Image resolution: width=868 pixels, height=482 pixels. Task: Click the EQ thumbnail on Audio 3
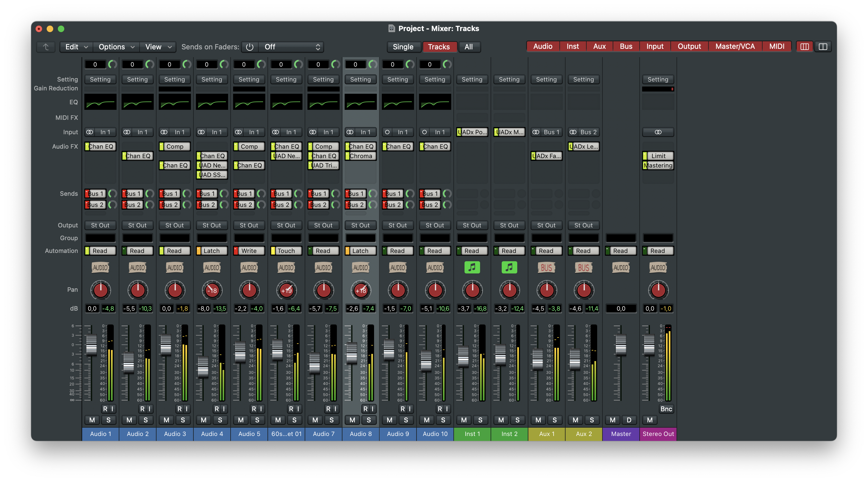[x=175, y=102]
